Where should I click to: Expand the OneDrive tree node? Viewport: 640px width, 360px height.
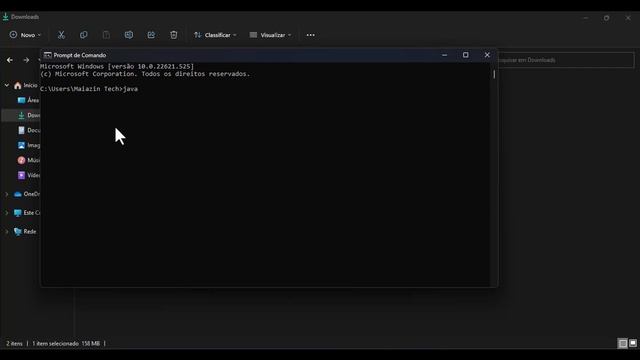click(7, 194)
